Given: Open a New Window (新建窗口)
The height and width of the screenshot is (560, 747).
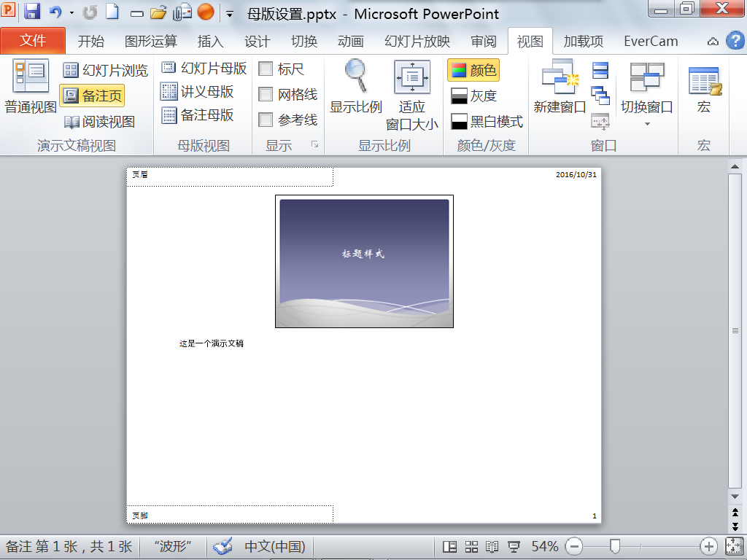Looking at the screenshot, I should click(560, 87).
